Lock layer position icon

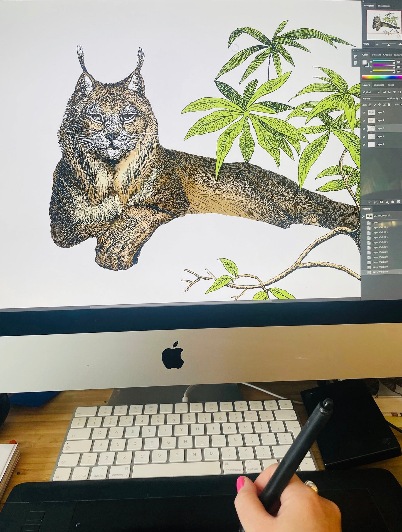[379, 105]
